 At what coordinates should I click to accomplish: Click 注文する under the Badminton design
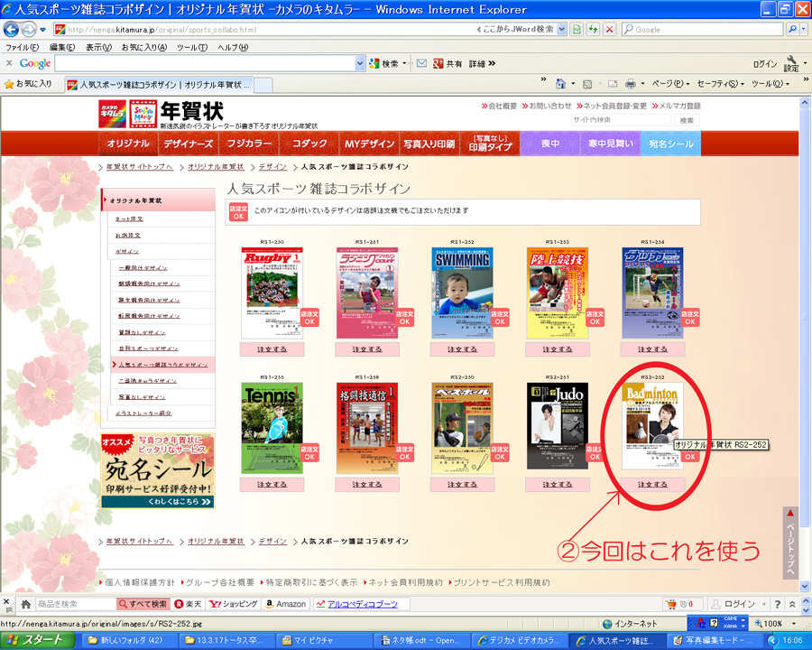pyautogui.click(x=653, y=485)
